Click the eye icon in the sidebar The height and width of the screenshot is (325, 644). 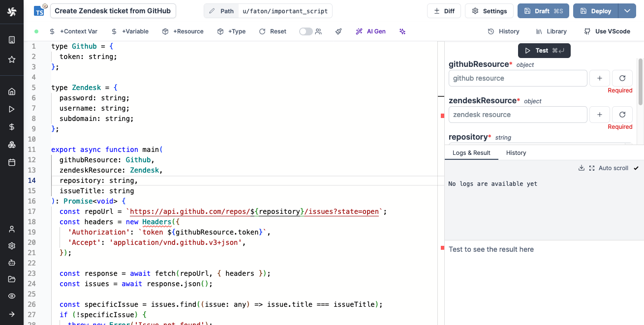12,296
